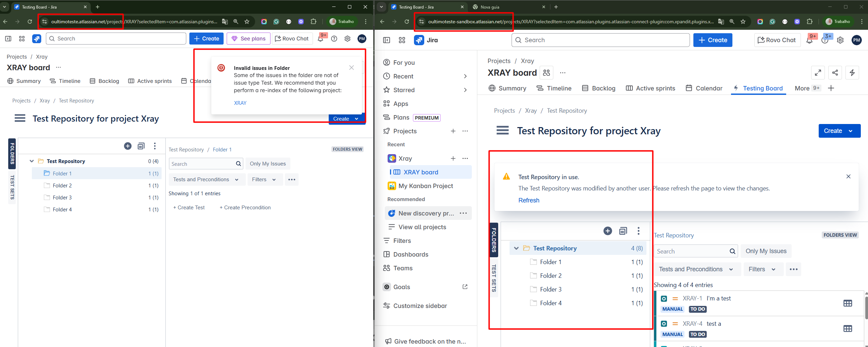Click the collapse-all folders icon in left window
868x347 pixels.
[141, 146]
